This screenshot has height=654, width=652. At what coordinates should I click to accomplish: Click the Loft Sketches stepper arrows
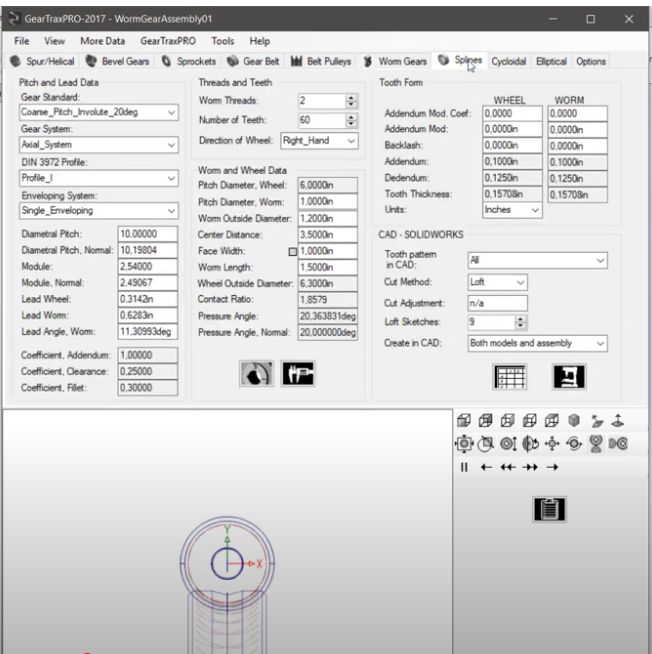pyautogui.click(x=520, y=322)
